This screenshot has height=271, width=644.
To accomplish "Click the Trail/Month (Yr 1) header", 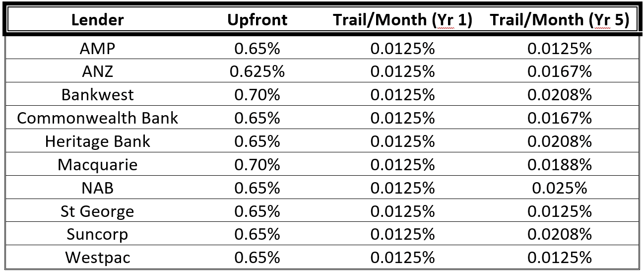I will (x=402, y=20).
